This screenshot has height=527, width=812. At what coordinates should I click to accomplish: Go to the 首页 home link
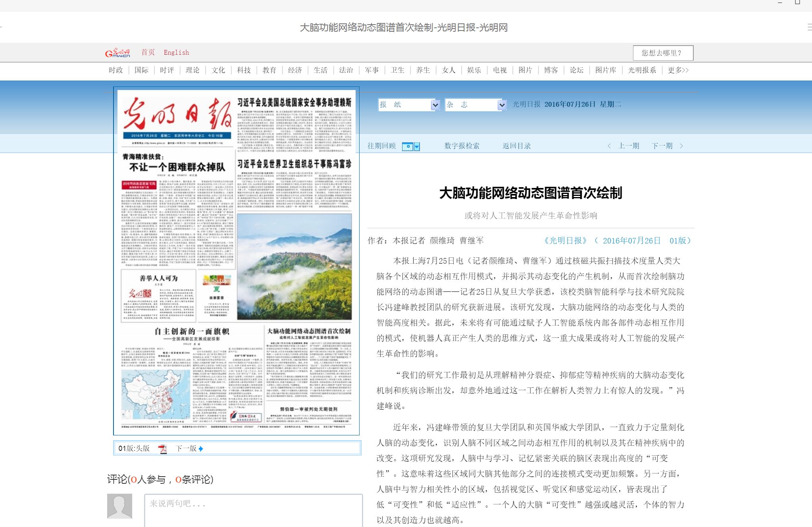[148, 52]
